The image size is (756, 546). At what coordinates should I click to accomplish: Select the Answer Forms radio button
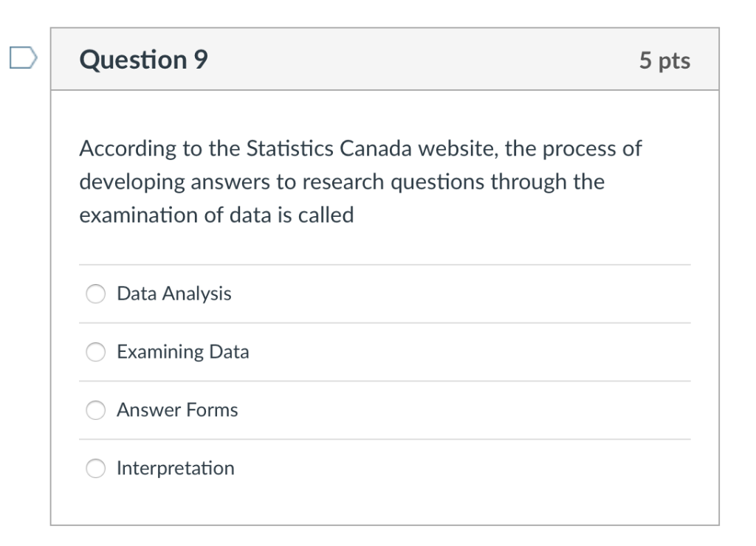94,410
